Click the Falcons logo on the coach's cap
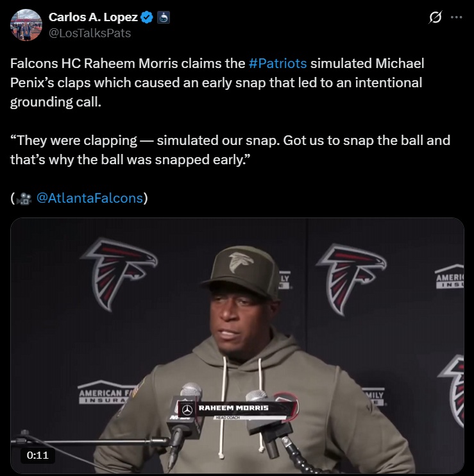This screenshot has height=476, width=474. pos(241,262)
